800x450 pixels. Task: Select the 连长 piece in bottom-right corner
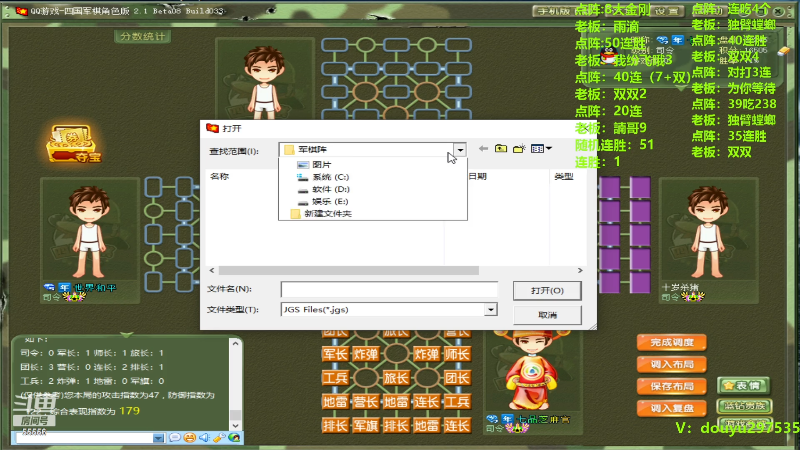[x=457, y=425]
